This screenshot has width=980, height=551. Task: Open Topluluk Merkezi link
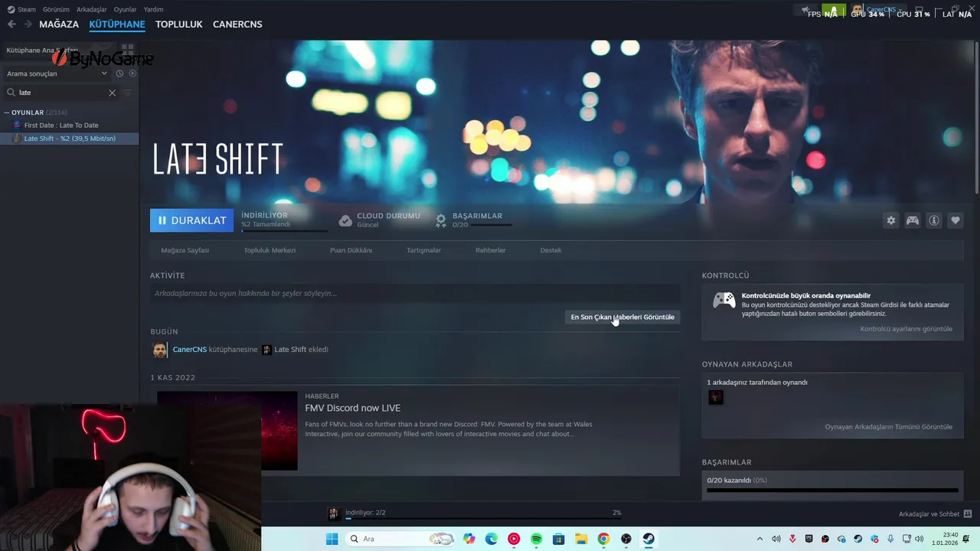(269, 250)
